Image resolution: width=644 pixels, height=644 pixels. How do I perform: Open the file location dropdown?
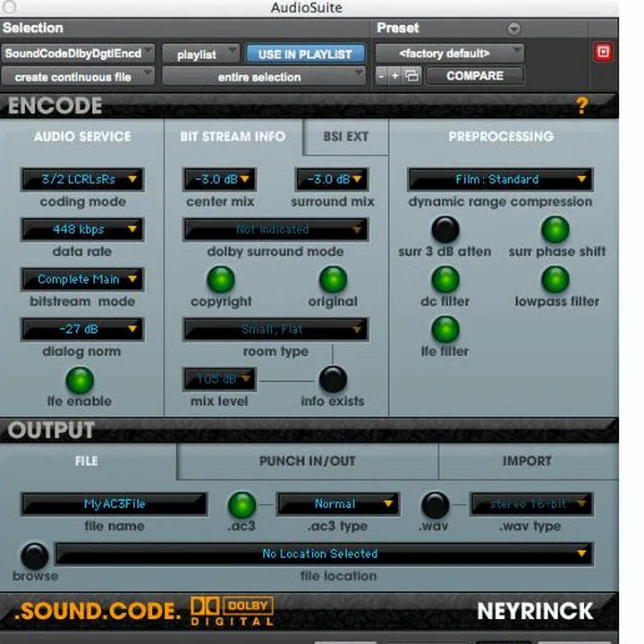(325, 554)
